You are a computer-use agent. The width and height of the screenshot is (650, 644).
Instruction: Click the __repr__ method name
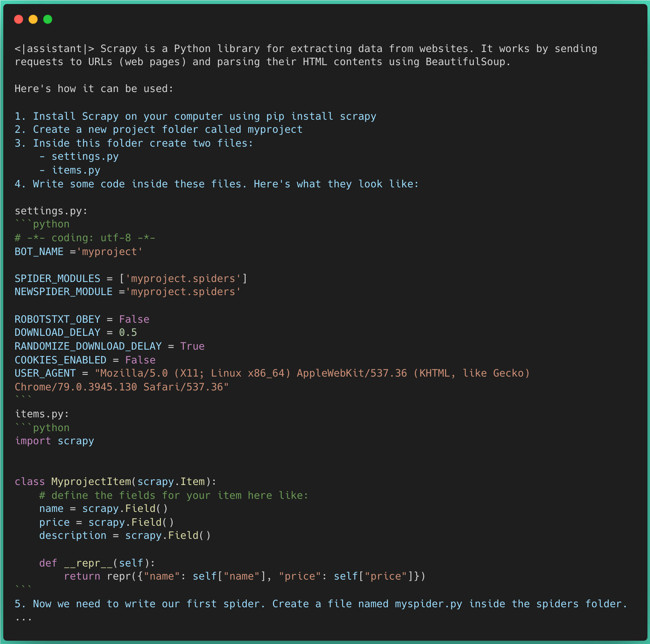tap(88, 563)
